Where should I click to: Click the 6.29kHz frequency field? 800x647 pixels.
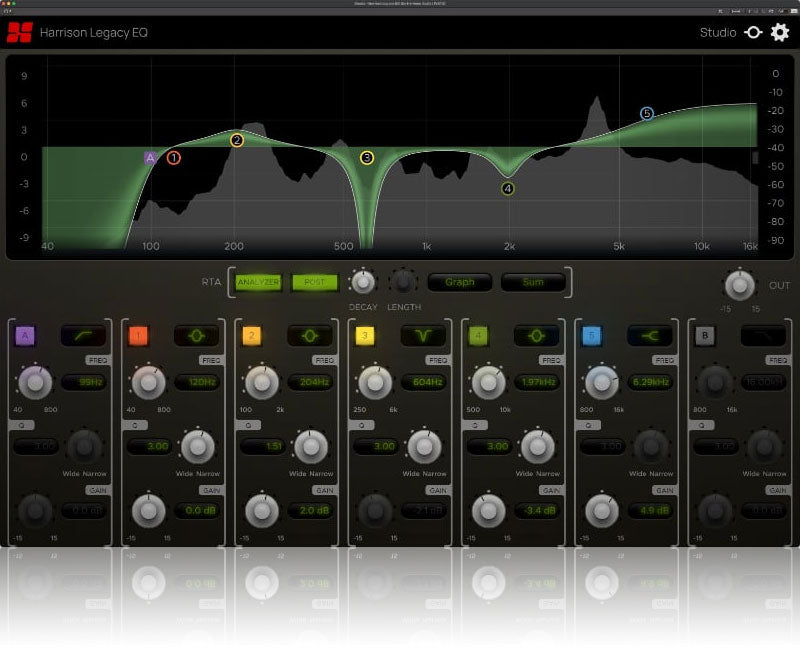tap(650, 382)
